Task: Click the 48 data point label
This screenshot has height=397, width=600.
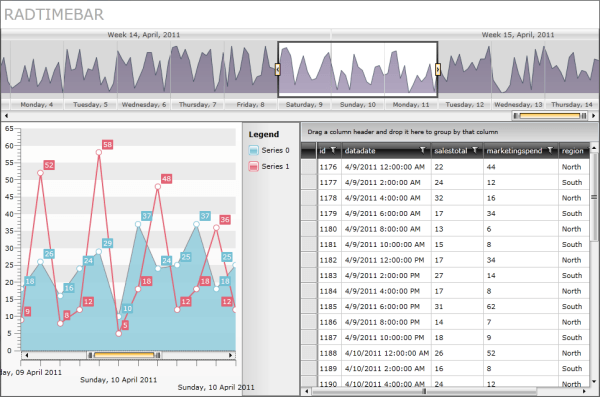Action: tap(166, 178)
